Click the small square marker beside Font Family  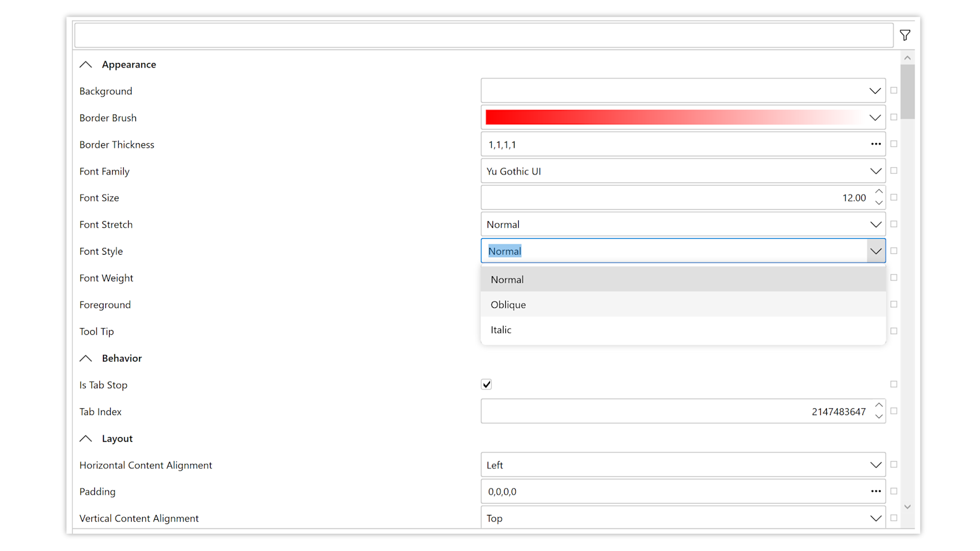pos(894,171)
